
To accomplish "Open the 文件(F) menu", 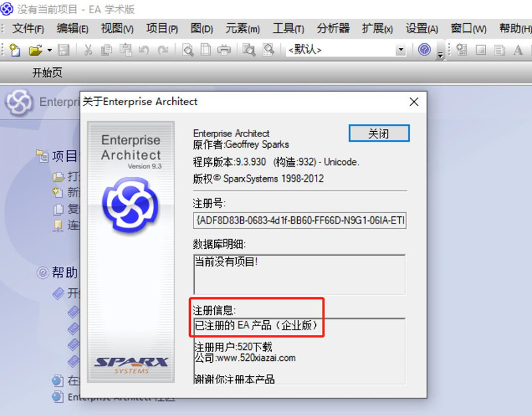I will [x=28, y=29].
